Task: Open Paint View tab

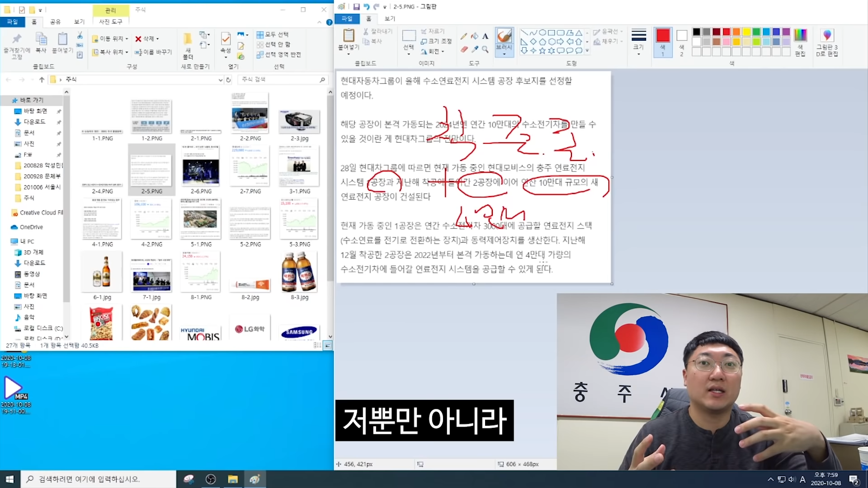Action: [390, 19]
